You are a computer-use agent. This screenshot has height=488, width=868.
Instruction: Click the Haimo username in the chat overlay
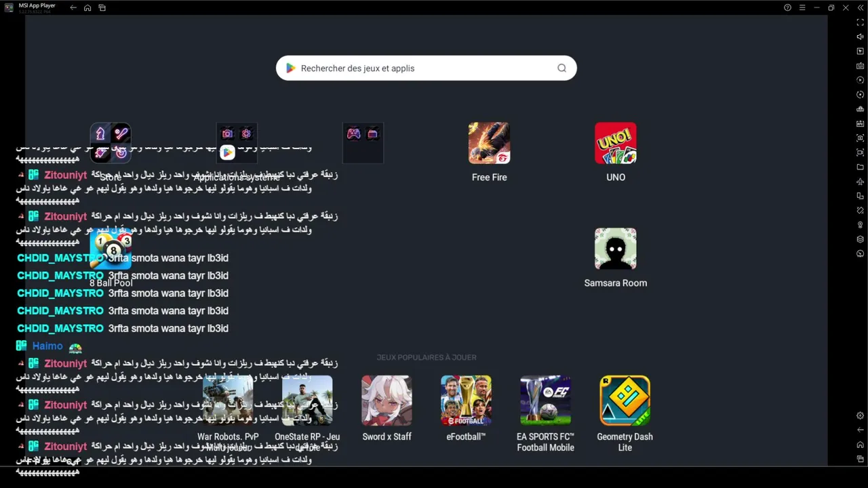point(47,346)
